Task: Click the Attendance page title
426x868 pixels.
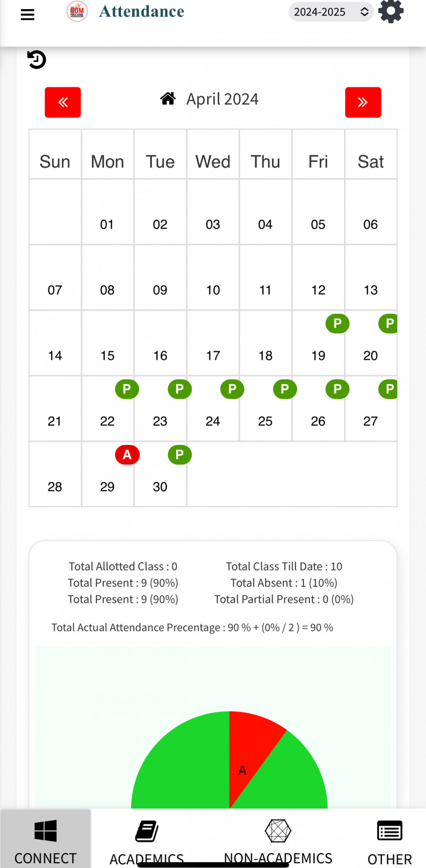Action: (x=142, y=11)
